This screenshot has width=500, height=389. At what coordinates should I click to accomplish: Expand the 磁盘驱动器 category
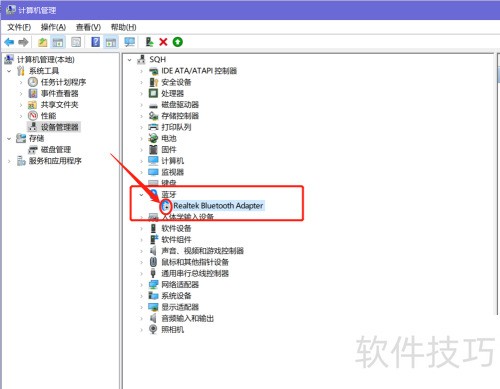coord(141,105)
